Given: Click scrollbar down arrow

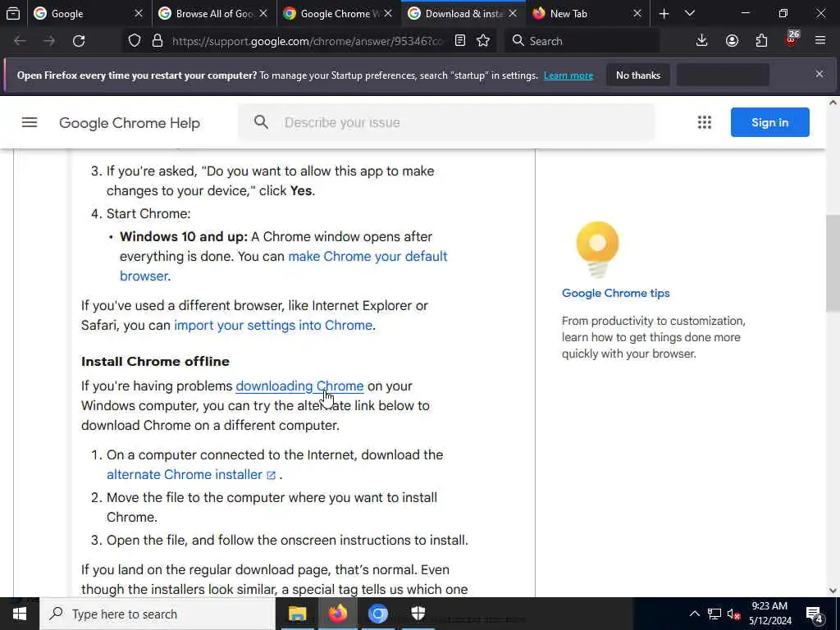Looking at the screenshot, I should [833, 591].
